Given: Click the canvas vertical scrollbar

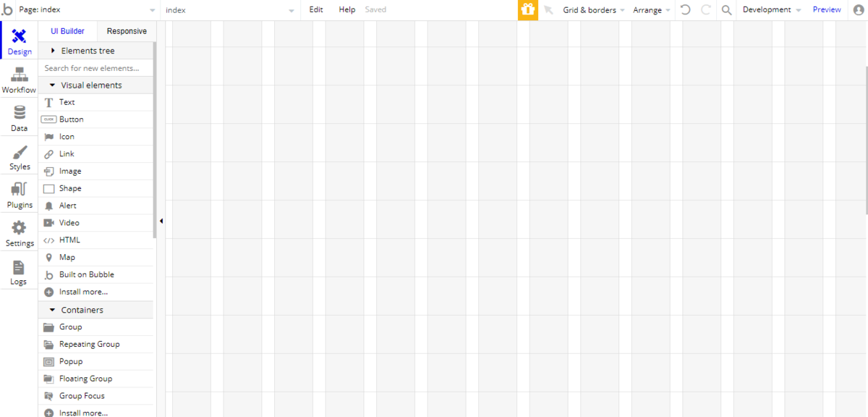Looking at the screenshot, I should click(x=865, y=139).
